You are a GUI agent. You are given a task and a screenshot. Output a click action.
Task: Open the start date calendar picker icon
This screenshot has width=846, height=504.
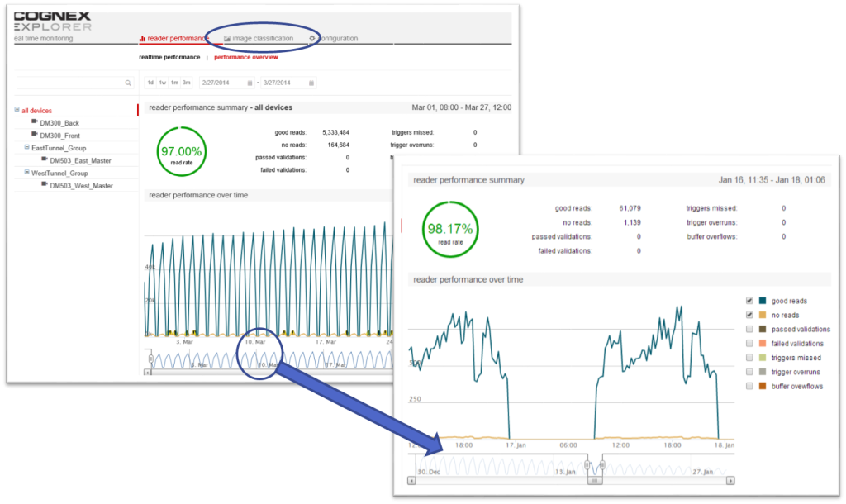[249, 83]
